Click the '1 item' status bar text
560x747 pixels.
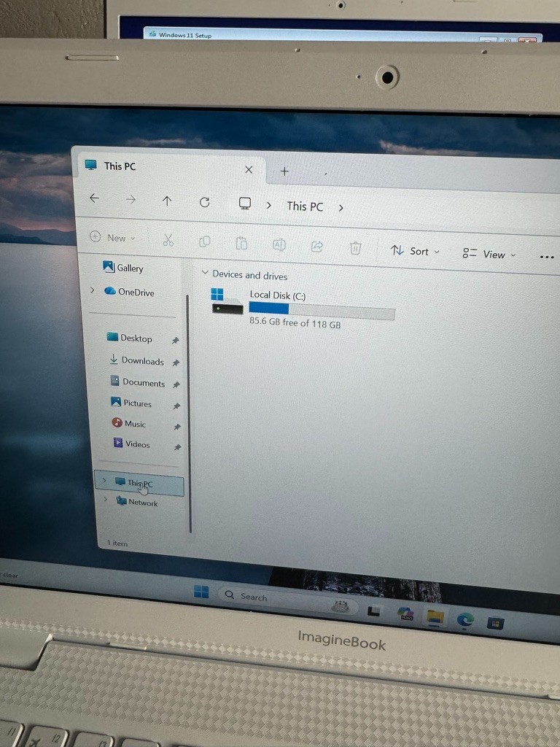click(117, 543)
